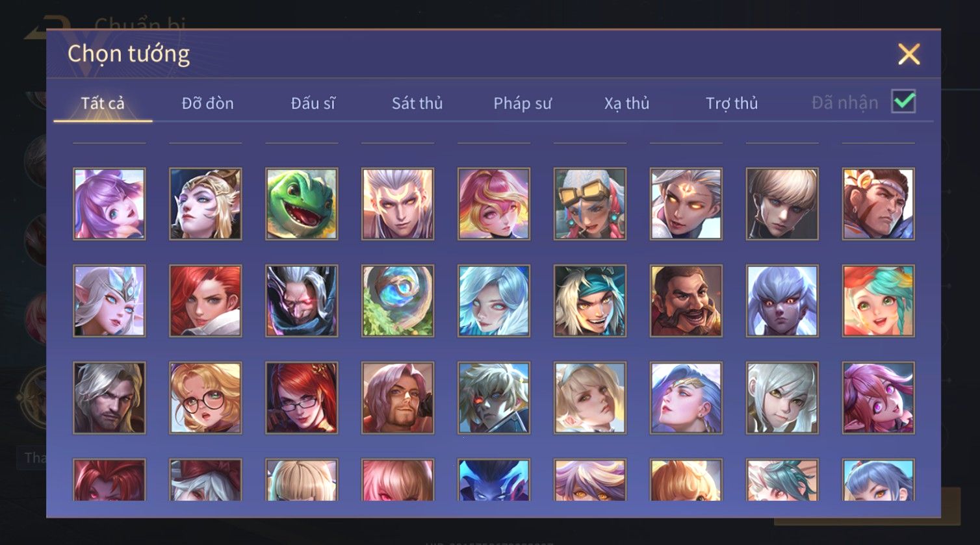Choose the blonde girl with round glasses
The height and width of the screenshot is (545, 980).
coord(205,398)
